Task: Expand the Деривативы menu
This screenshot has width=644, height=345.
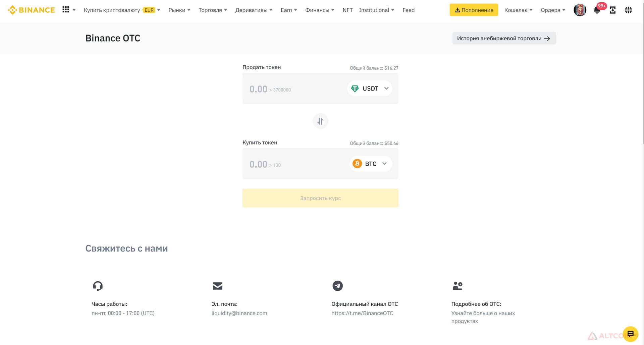Action: click(x=254, y=10)
